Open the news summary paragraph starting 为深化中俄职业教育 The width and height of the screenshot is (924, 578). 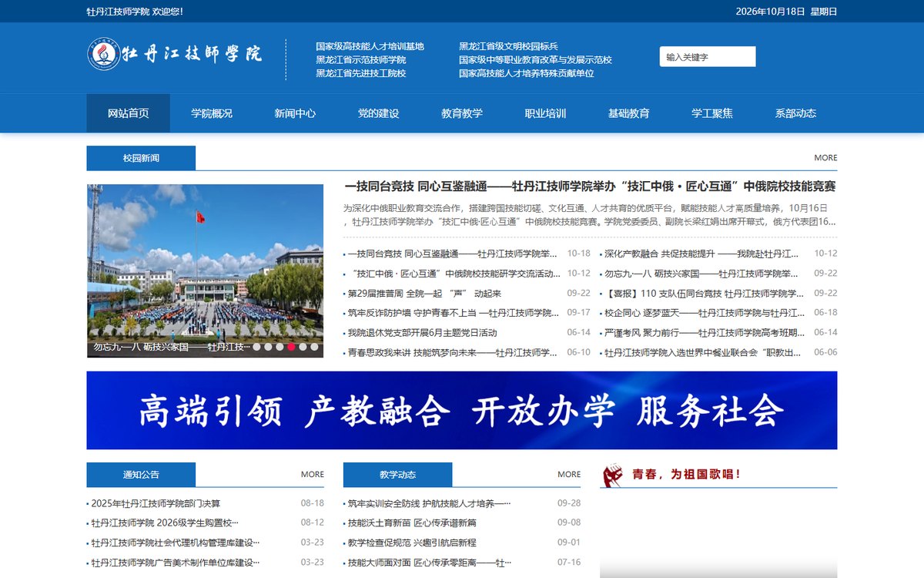[x=590, y=215]
